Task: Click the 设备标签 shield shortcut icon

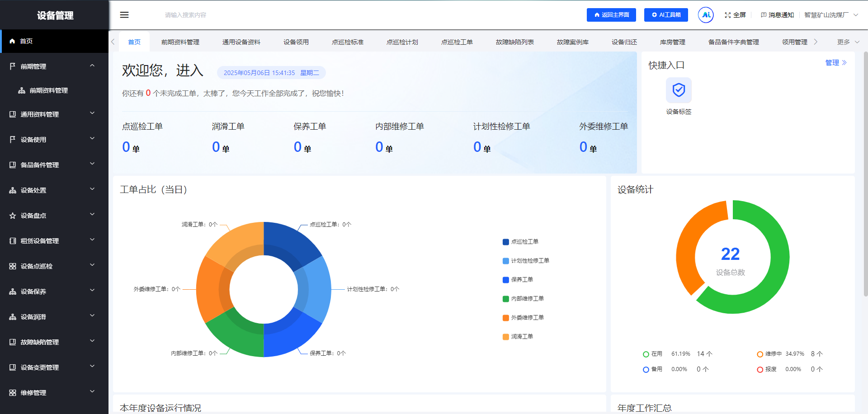Action: 679,90
